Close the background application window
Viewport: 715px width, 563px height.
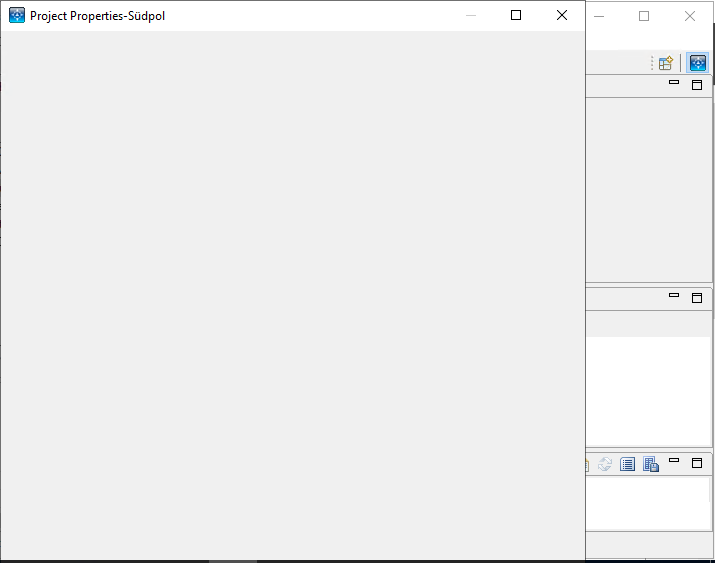(689, 16)
